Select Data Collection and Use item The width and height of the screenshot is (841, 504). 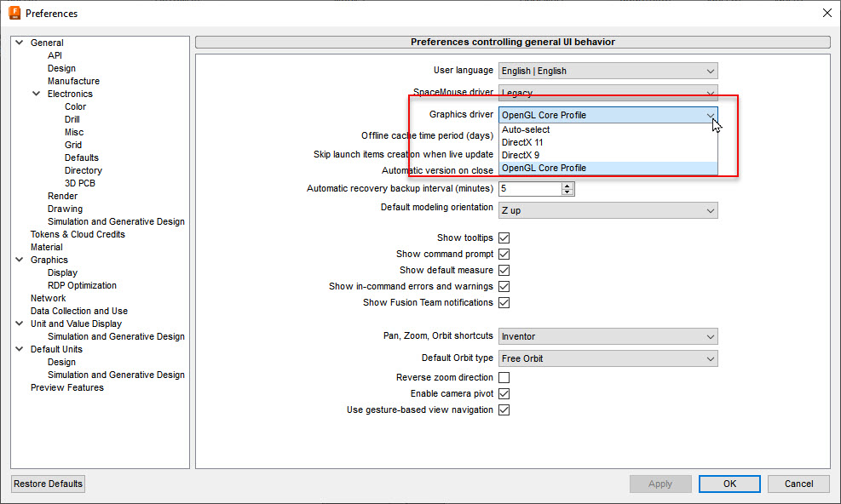[79, 311]
